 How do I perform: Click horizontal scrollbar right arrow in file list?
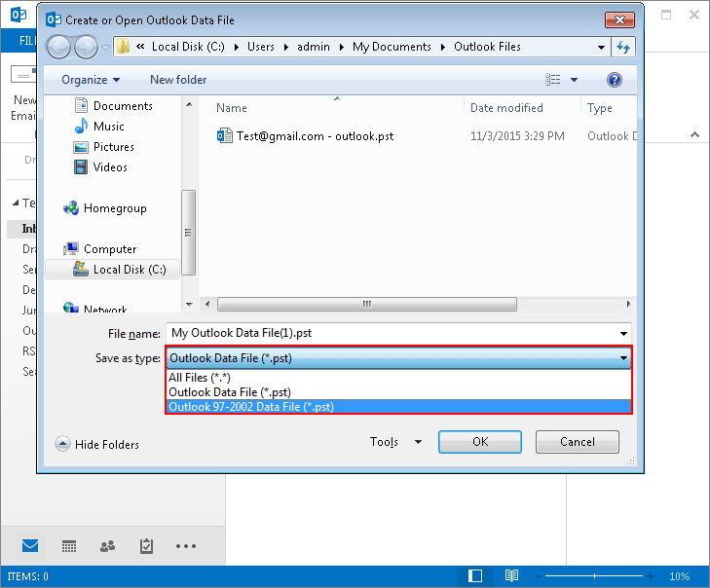[628, 304]
